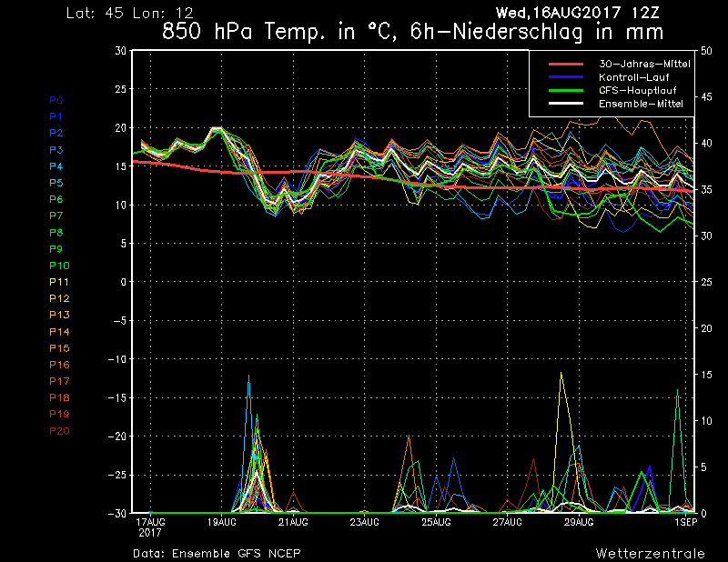728x562 pixels.
Task: Click the Wetterzentrale credit text
Action: pos(650,553)
